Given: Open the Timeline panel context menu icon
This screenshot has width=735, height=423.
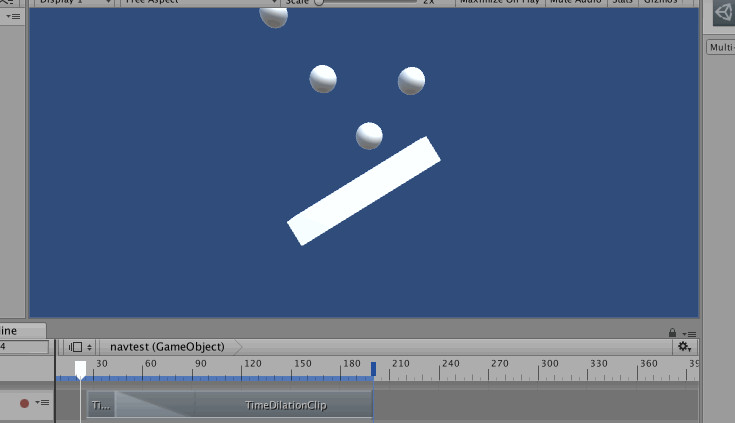Looking at the screenshot, I should 689,334.
